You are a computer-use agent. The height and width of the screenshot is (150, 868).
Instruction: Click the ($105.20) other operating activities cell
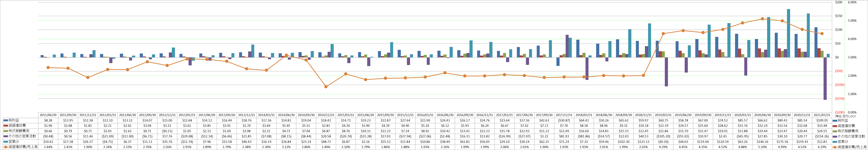(663, 136)
